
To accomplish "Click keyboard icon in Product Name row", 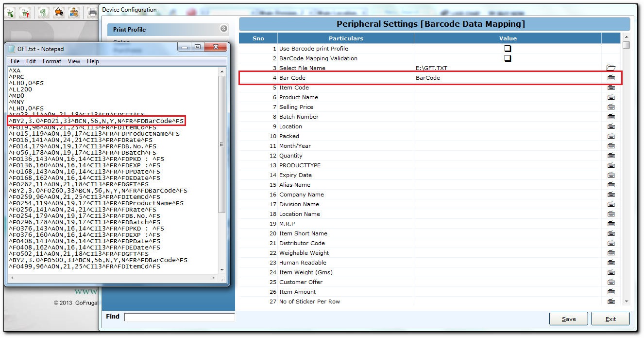I will click(x=611, y=97).
